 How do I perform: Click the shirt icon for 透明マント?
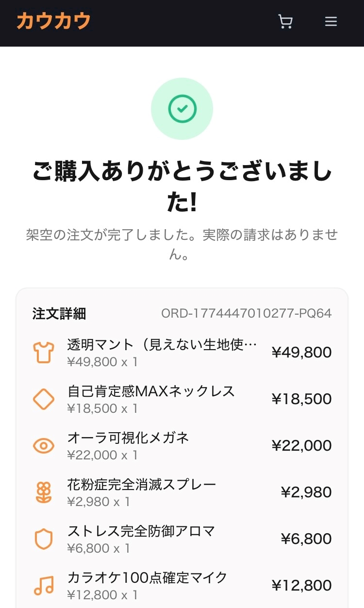tap(43, 353)
